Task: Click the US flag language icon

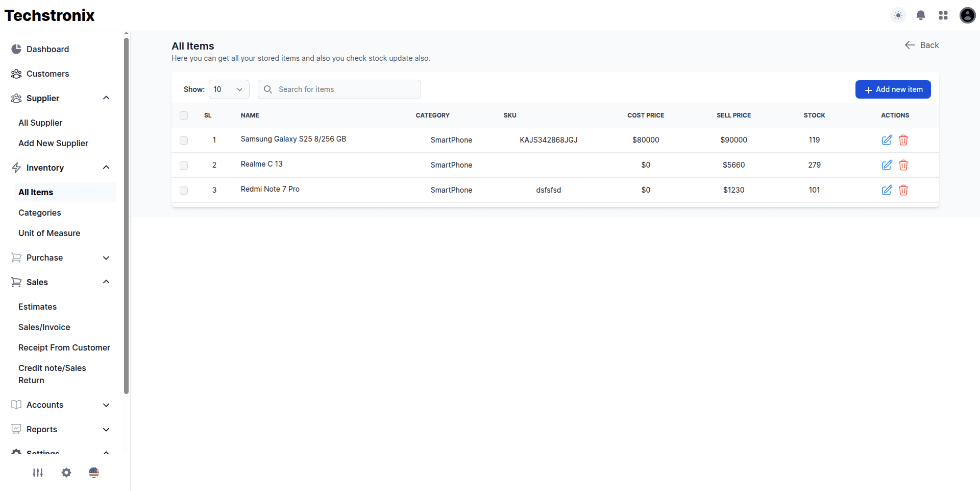Action: 94,473
